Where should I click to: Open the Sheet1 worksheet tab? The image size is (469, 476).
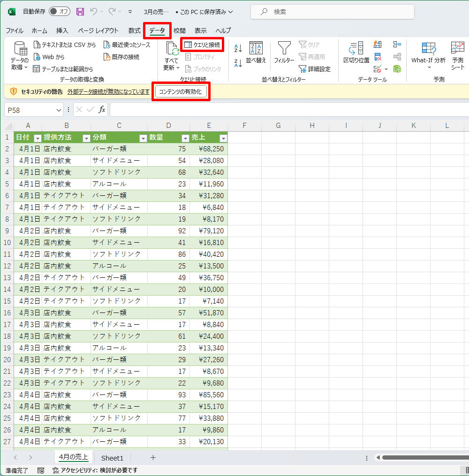pyautogui.click(x=112, y=458)
